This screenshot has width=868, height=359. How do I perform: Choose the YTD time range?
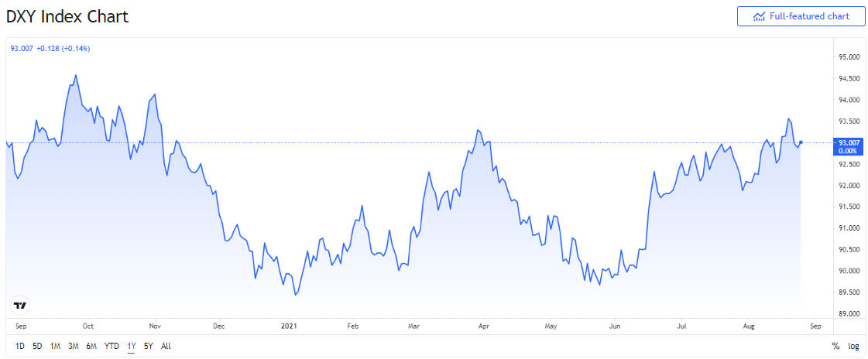112,346
